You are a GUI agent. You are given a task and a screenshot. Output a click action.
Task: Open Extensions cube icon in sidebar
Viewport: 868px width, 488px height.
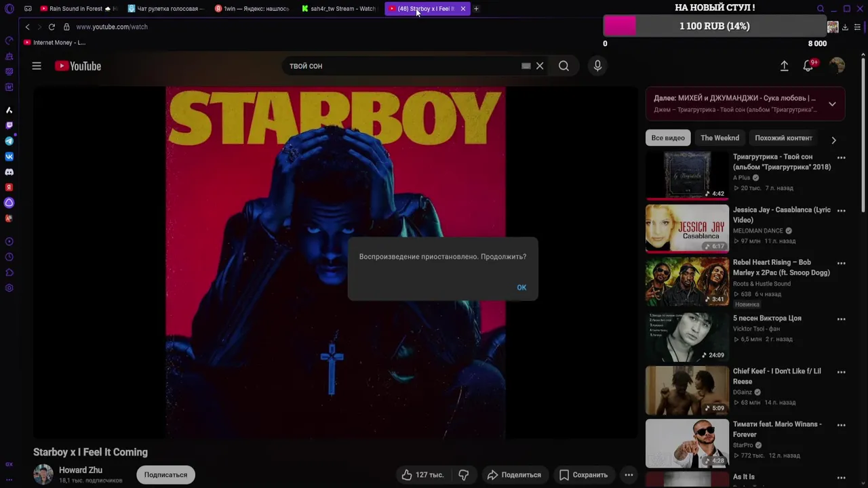coord(9,272)
